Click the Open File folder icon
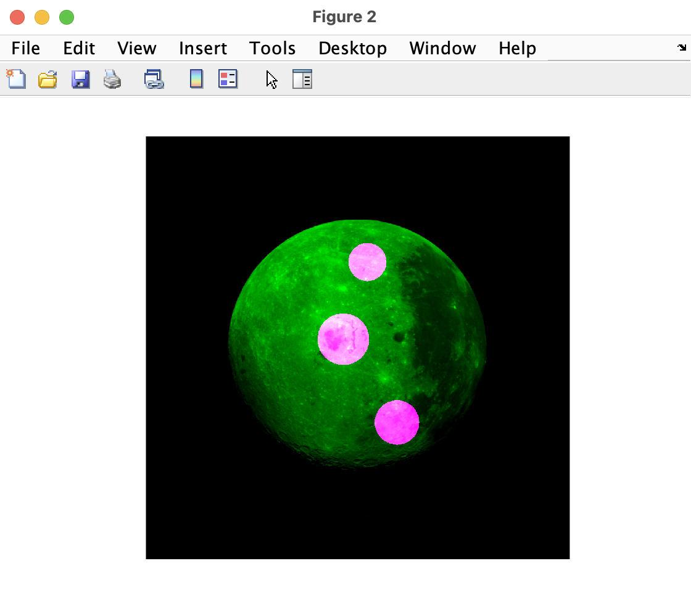 (48, 80)
